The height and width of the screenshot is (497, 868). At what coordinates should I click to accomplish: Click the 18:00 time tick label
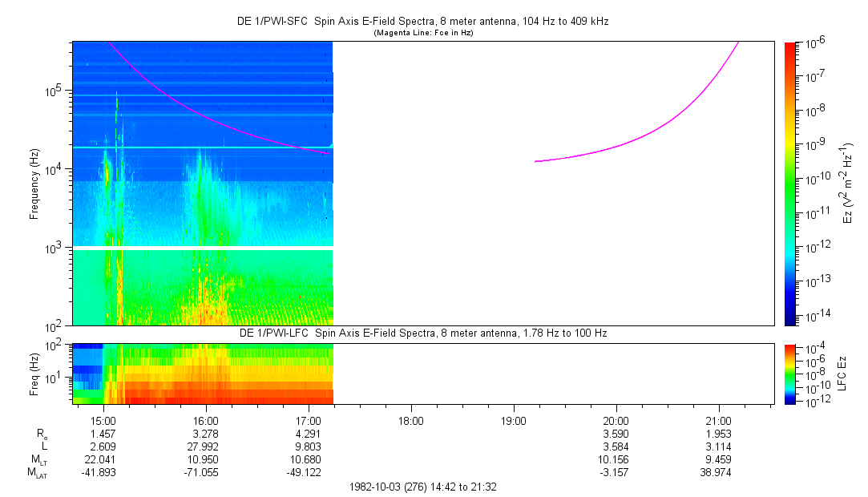[x=410, y=420]
